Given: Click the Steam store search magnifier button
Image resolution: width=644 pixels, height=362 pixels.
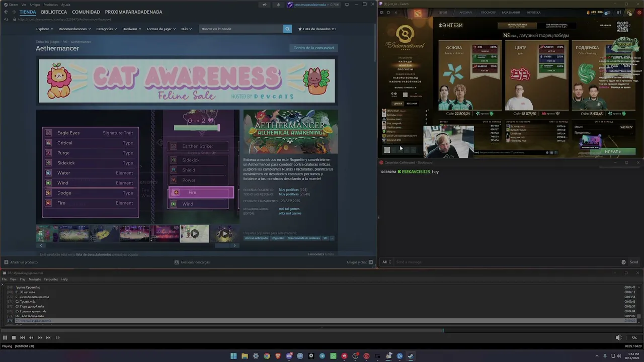Looking at the screenshot, I should point(287,29).
